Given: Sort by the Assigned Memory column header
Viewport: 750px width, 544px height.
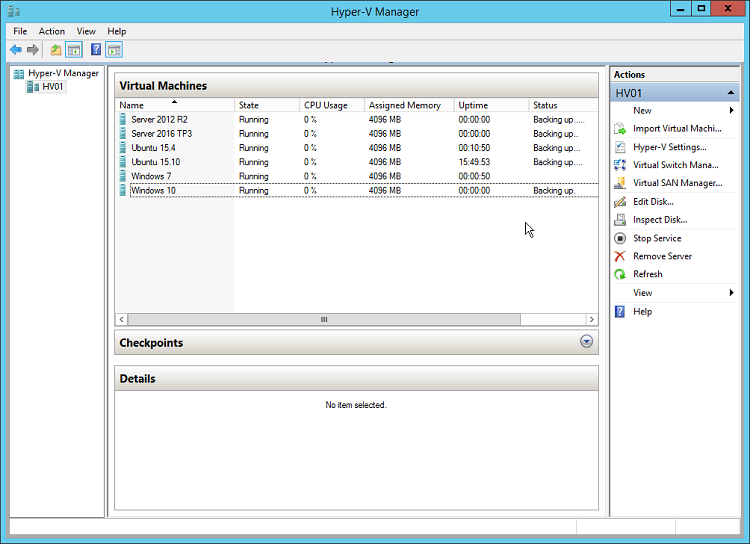Looking at the screenshot, I should [409, 105].
